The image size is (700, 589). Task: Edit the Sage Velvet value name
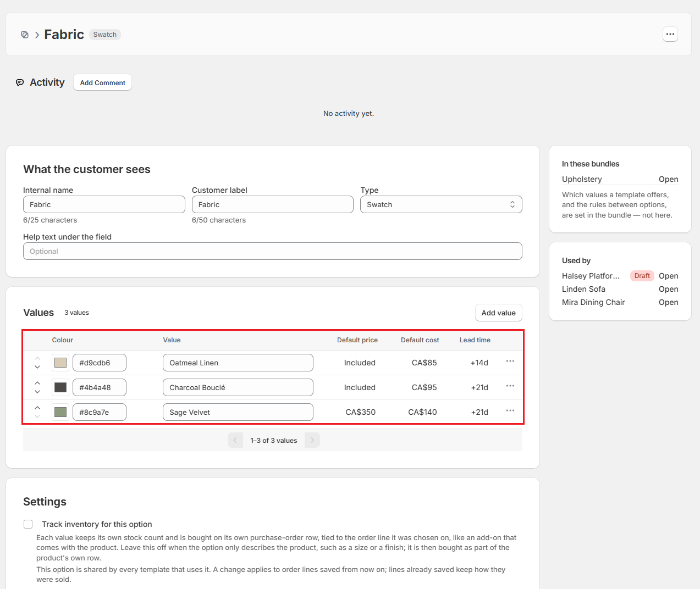238,412
